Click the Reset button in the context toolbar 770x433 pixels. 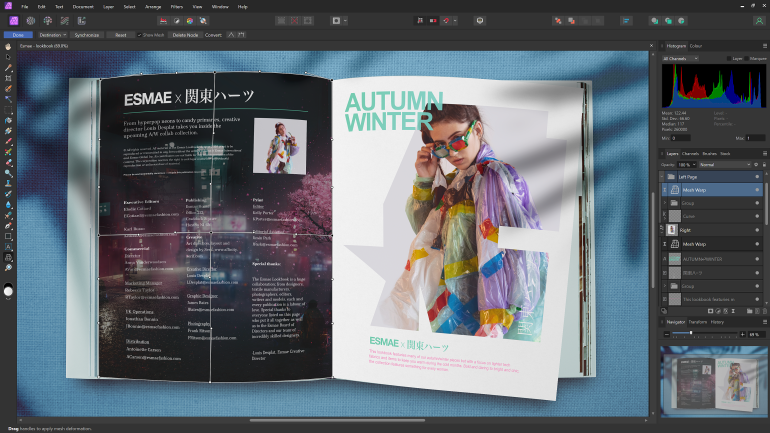[x=120, y=35]
